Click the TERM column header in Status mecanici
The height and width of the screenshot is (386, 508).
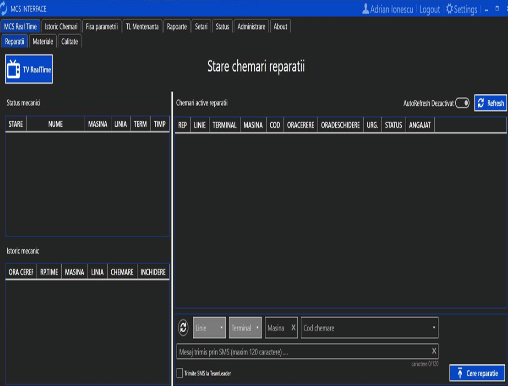click(141, 124)
